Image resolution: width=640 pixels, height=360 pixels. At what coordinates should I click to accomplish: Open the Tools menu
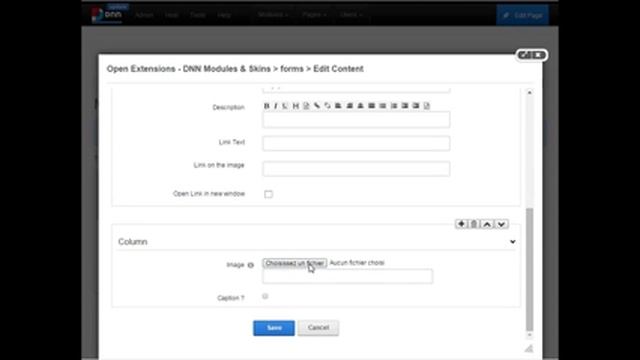(198, 15)
